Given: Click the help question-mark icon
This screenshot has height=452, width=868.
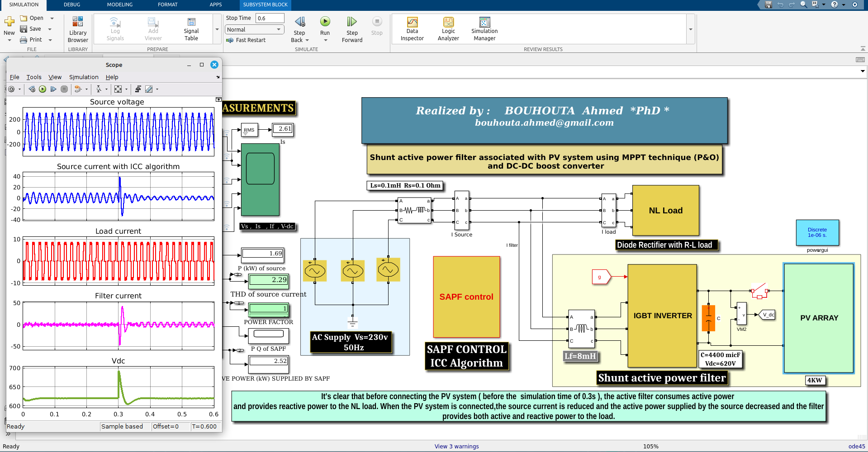Looking at the screenshot, I should point(835,5).
